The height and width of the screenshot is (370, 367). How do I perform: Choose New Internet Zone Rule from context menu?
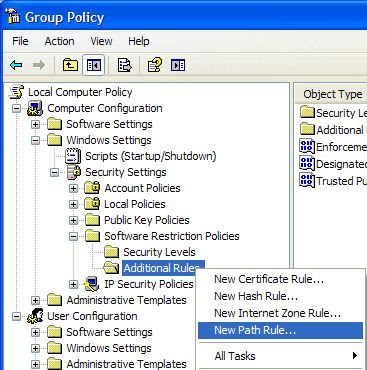(280, 313)
